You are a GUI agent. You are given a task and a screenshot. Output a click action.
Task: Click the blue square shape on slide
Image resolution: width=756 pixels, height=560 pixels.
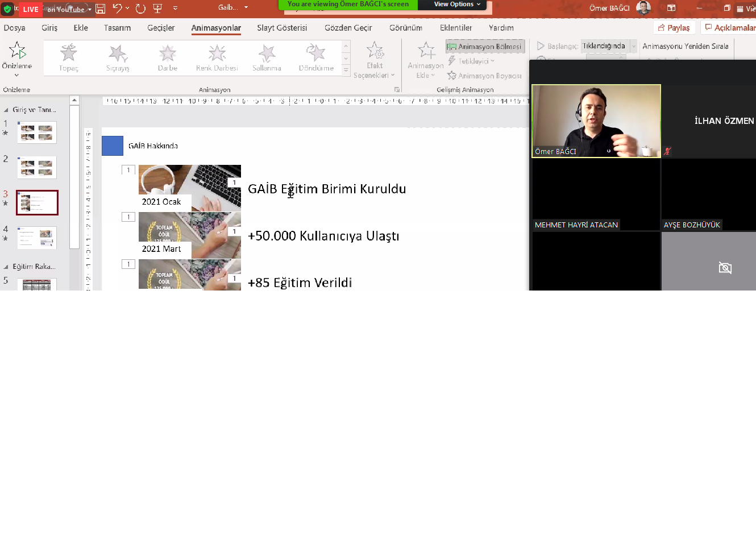tap(113, 146)
